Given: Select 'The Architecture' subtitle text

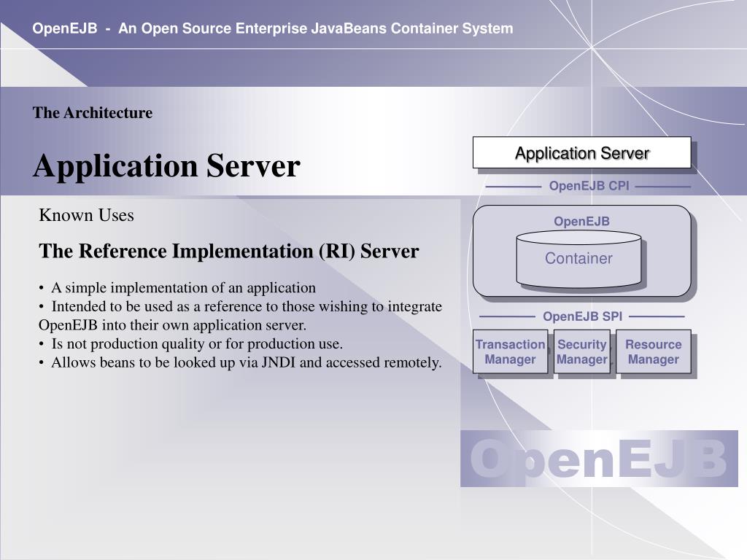Looking at the screenshot, I should pos(93,113).
